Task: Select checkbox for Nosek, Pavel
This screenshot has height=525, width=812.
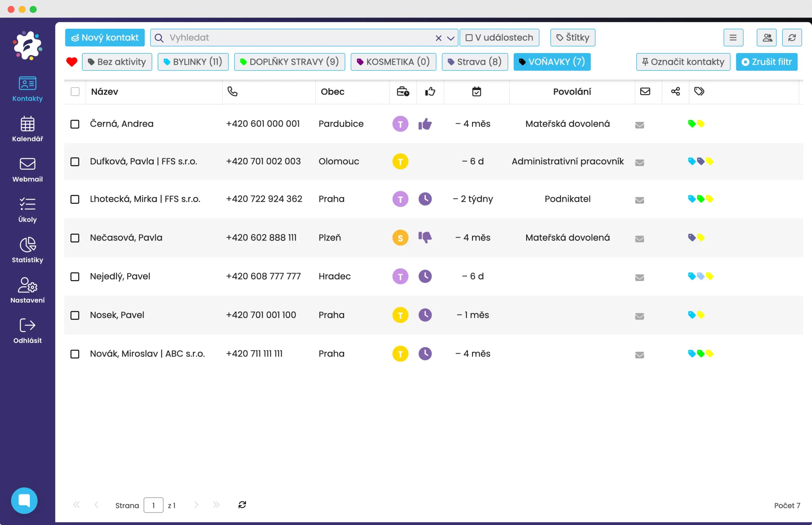Action: (75, 315)
